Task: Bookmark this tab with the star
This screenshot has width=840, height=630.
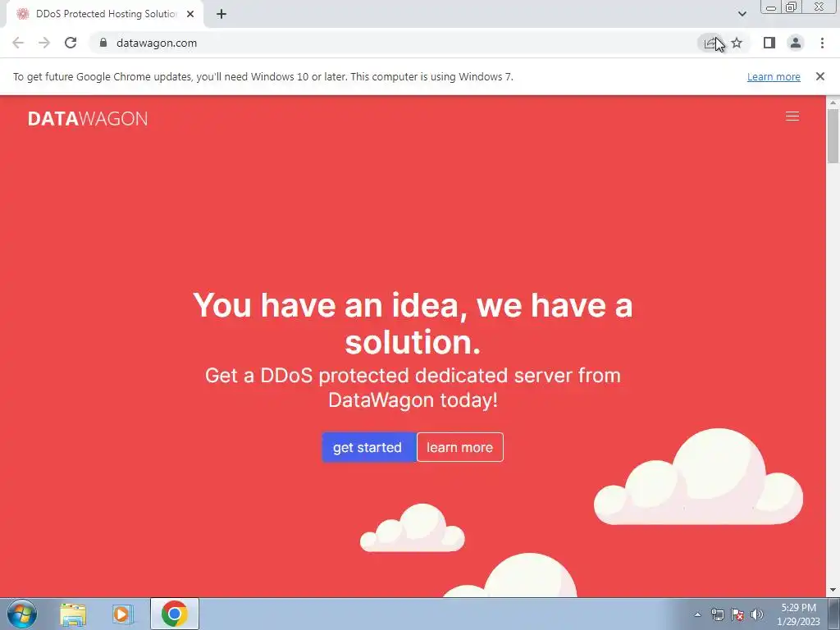Action: pos(737,43)
